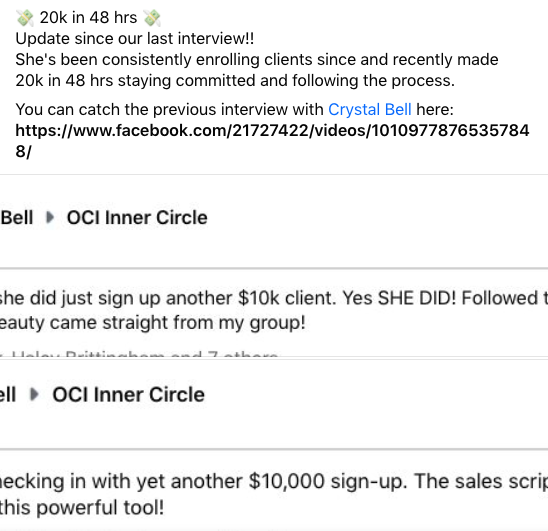Click the "20k in 48 hrs" headline text
Screen dimensions: 548x531
point(88,18)
